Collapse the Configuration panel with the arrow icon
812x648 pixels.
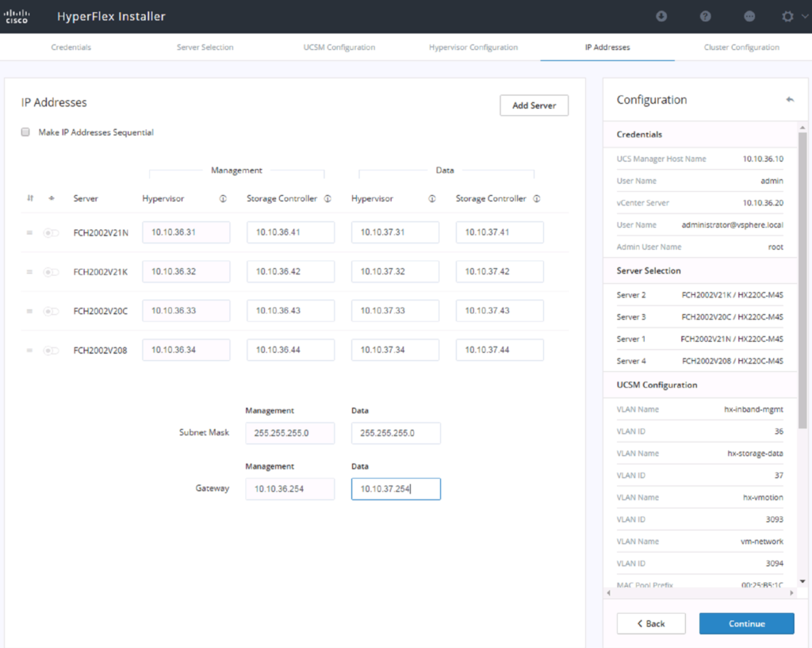click(x=790, y=99)
